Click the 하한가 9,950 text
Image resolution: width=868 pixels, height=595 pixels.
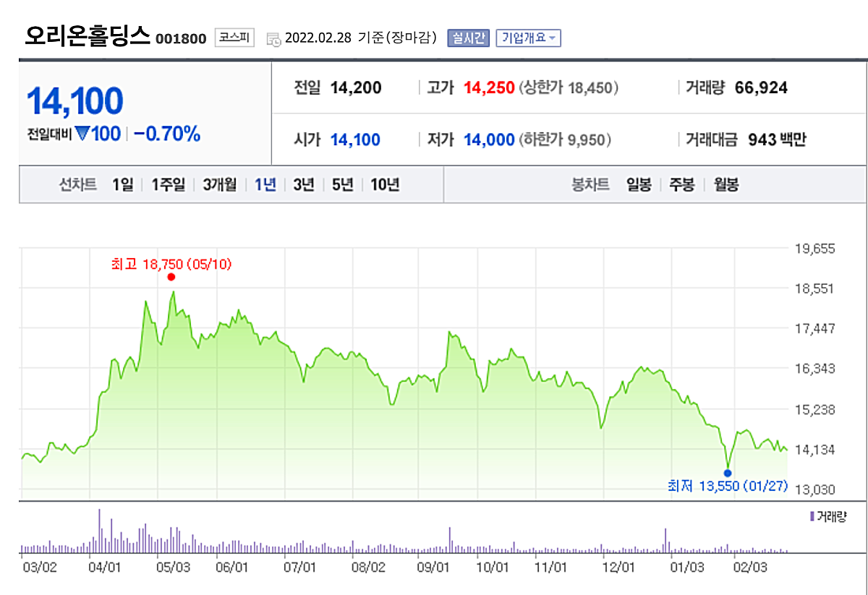point(565,140)
